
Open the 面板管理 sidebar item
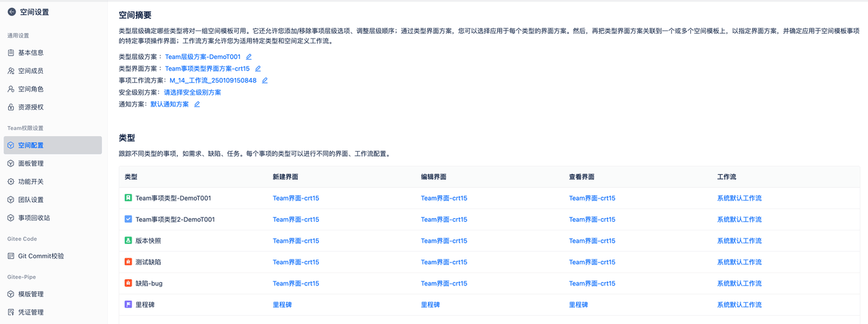tap(31, 163)
